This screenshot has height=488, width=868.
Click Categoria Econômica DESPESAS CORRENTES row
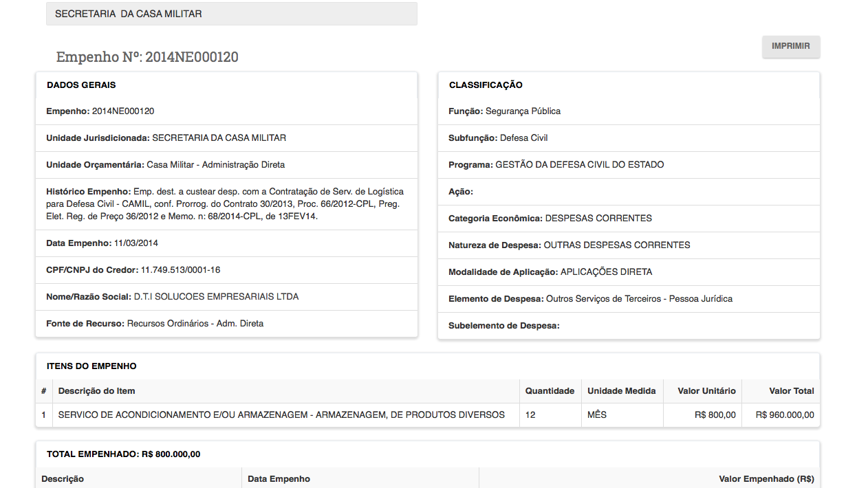click(x=629, y=219)
